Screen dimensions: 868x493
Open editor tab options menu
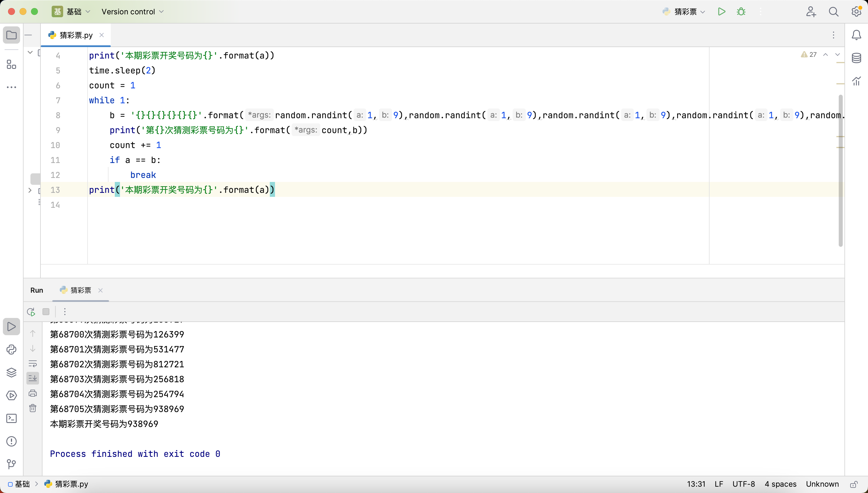(834, 35)
